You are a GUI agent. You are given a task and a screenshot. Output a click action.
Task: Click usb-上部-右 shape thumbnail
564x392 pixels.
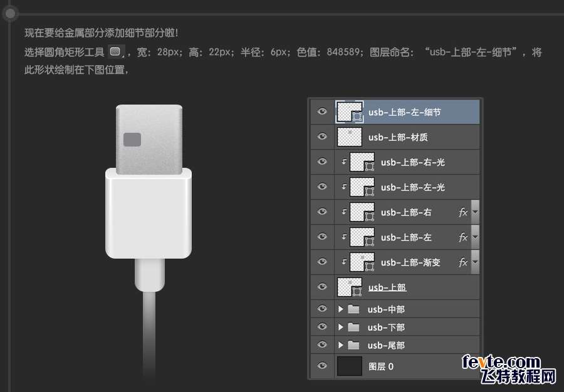pyautogui.click(x=362, y=212)
